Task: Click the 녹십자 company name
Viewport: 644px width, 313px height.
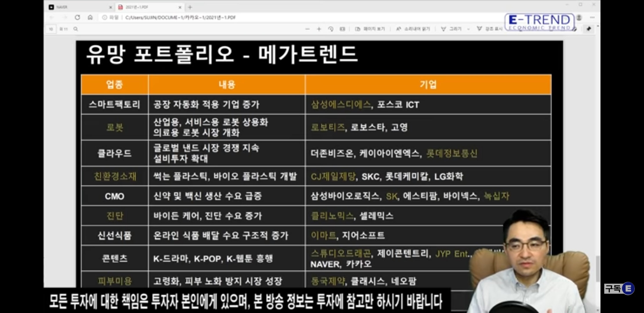Action: coord(496,196)
